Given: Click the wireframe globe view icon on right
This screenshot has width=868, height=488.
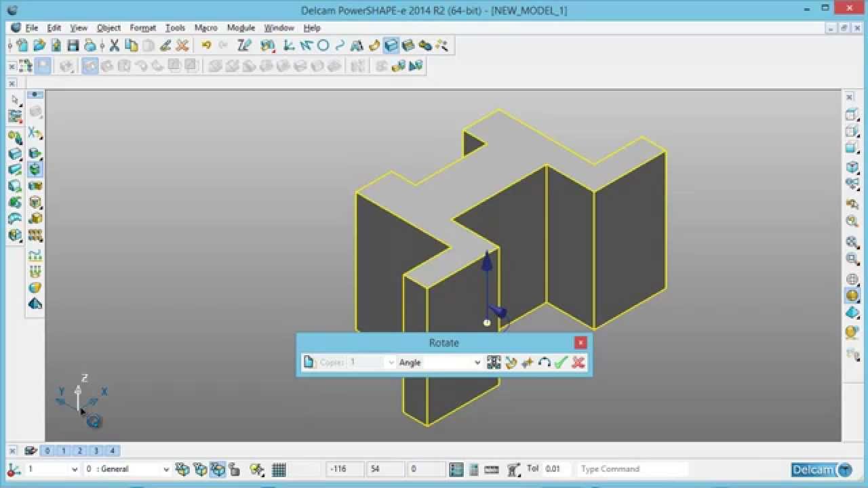Looking at the screenshot, I should [852, 279].
